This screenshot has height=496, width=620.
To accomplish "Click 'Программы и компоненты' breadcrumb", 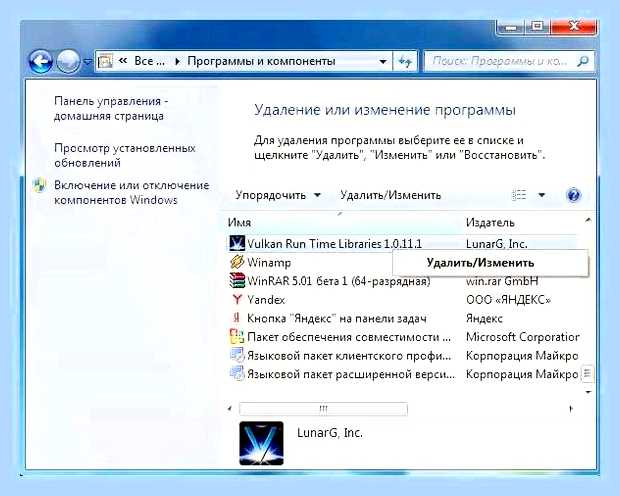I will [261, 61].
